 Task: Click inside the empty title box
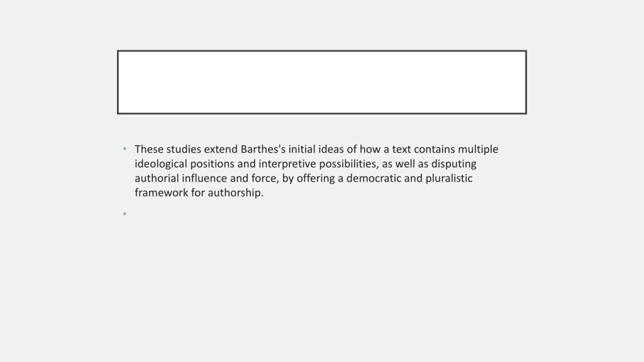pyautogui.click(x=322, y=82)
